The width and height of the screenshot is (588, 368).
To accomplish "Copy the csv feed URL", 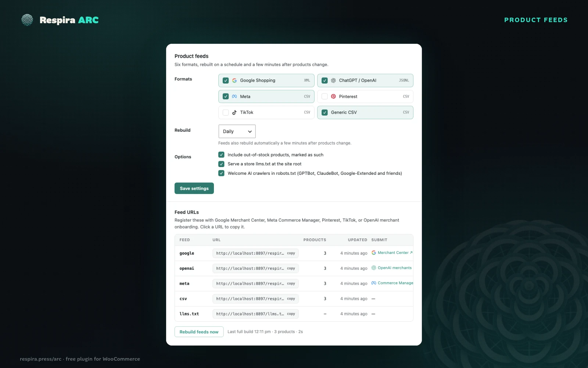I will click(x=291, y=299).
